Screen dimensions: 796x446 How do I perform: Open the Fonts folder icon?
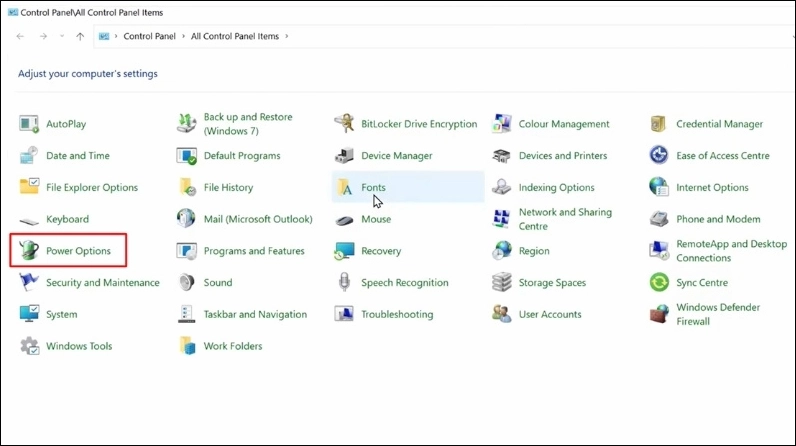(345, 187)
